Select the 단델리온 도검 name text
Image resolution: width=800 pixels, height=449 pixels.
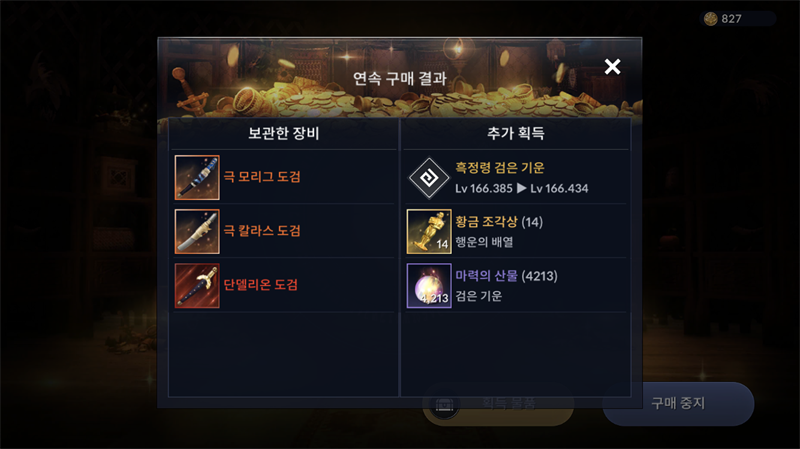tap(261, 285)
